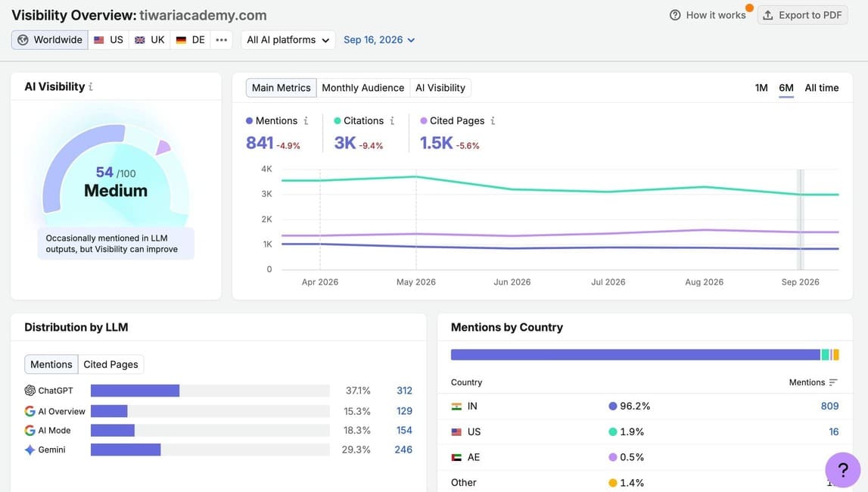This screenshot has height=492, width=868.
Task: Open the Sep 16, 2026 date dropdown
Action: click(x=379, y=40)
